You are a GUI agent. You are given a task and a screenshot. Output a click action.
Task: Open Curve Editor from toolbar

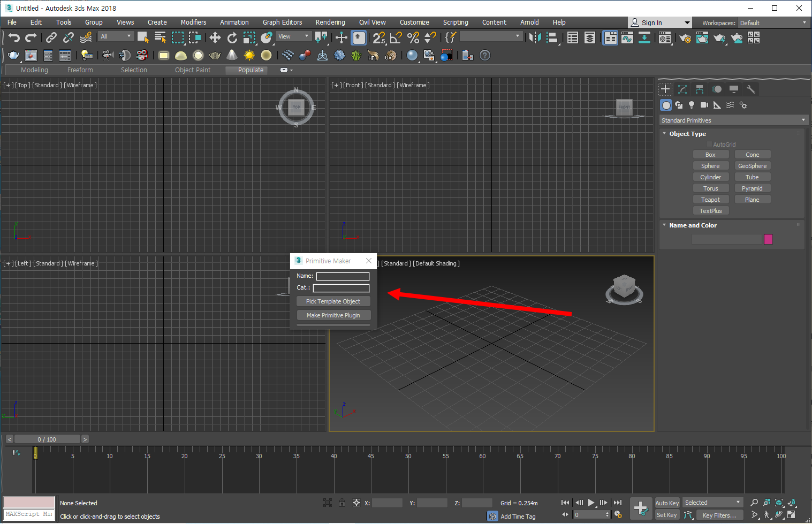627,37
